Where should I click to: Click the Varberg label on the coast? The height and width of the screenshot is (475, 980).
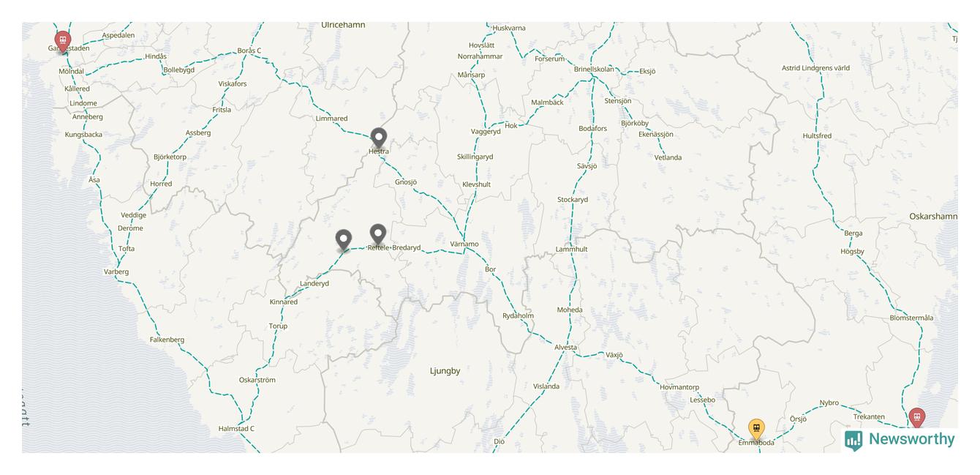pyautogui.click(x=116, y=272)
